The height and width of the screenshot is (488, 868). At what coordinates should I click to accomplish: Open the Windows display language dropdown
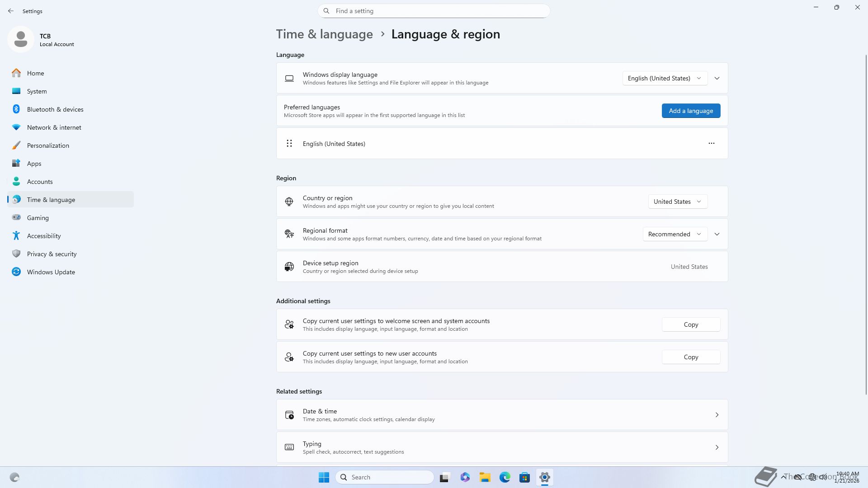tap(665, 78)
